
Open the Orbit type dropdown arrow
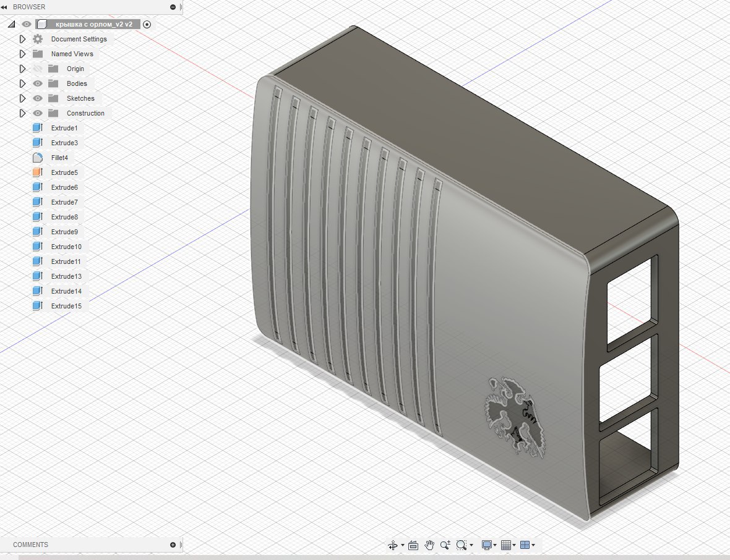(x=403, y=545)
